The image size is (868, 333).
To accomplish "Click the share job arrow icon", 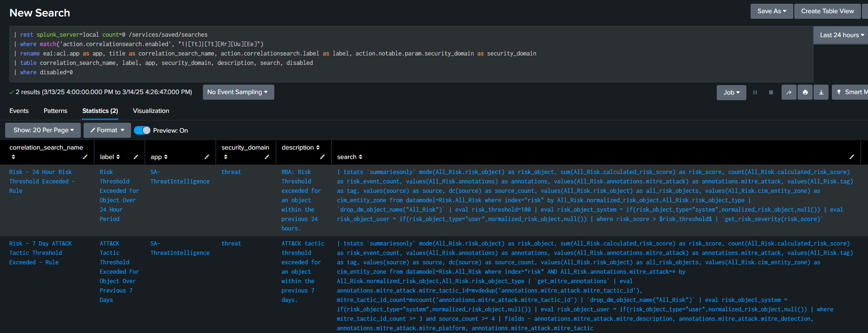I will tap(789, 93).
